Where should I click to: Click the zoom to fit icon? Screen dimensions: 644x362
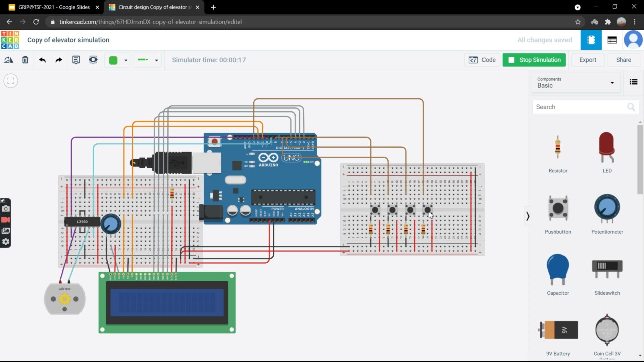click(11, 81)
